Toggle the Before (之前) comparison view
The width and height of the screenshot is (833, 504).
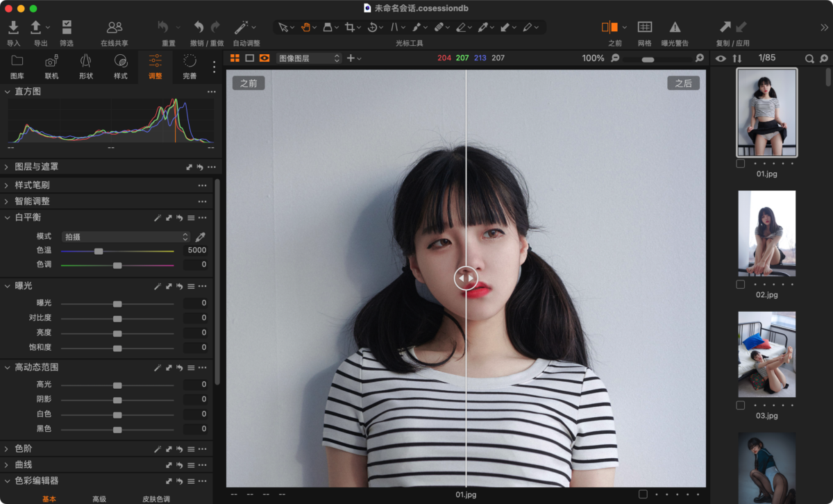[609, 27]
